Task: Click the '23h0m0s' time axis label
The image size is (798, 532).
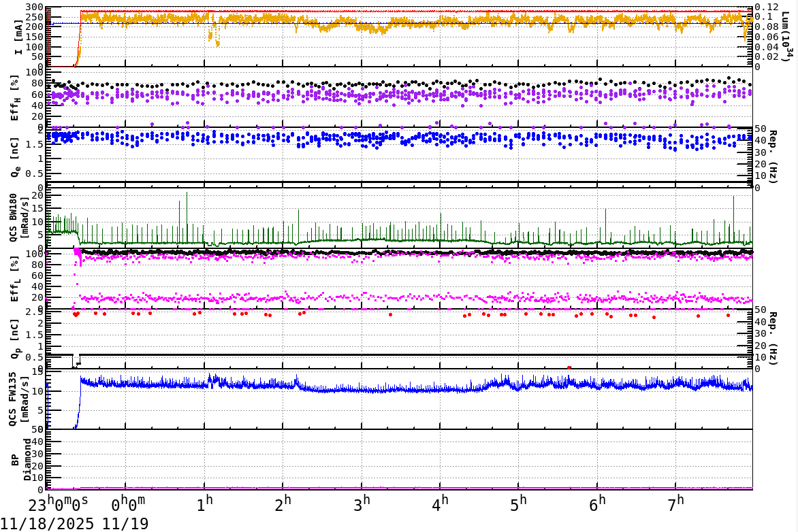Action: (x=57, y=505)
